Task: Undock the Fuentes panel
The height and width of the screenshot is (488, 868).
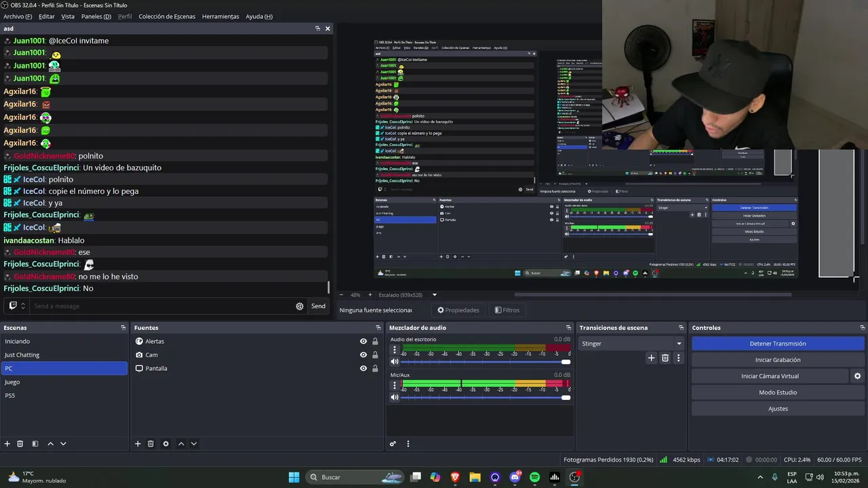Action: click(378, 328)
